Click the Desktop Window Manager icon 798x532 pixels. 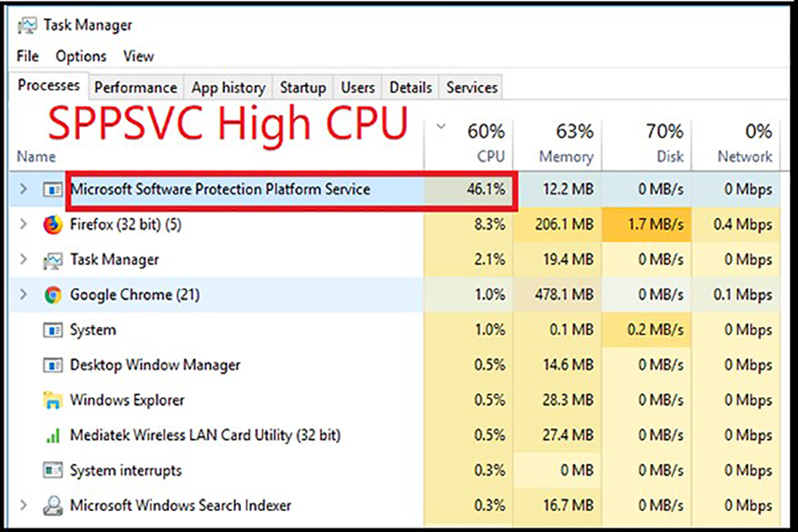(x=52, y=364)
